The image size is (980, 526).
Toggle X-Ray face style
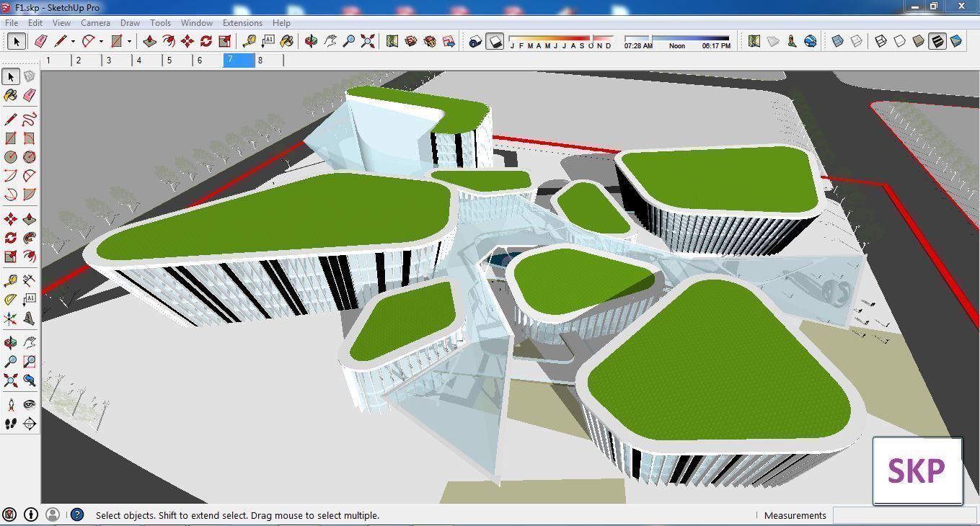pos(837,42)
